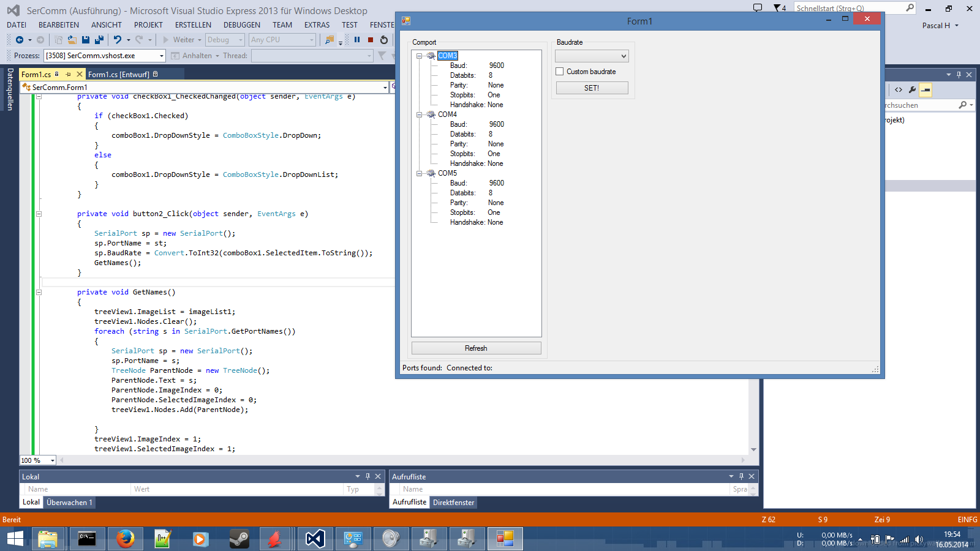The image size is (980, 551).
Task: Open File Explorer from taskbar
Action: pos(48,539)
